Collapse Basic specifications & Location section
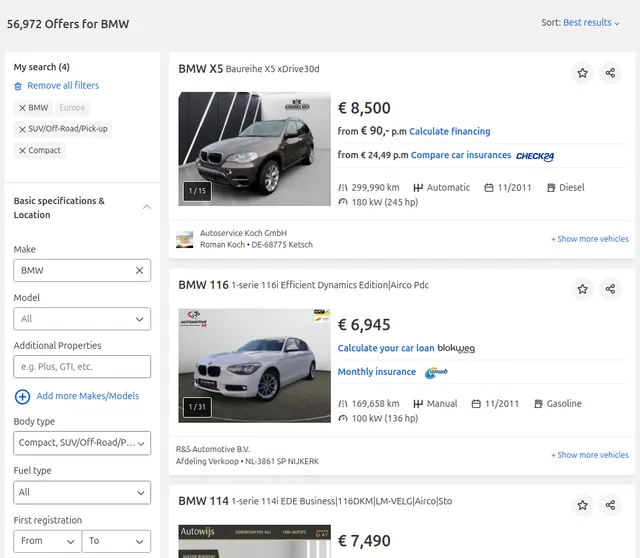640x558 pixels. coord(147,207)
